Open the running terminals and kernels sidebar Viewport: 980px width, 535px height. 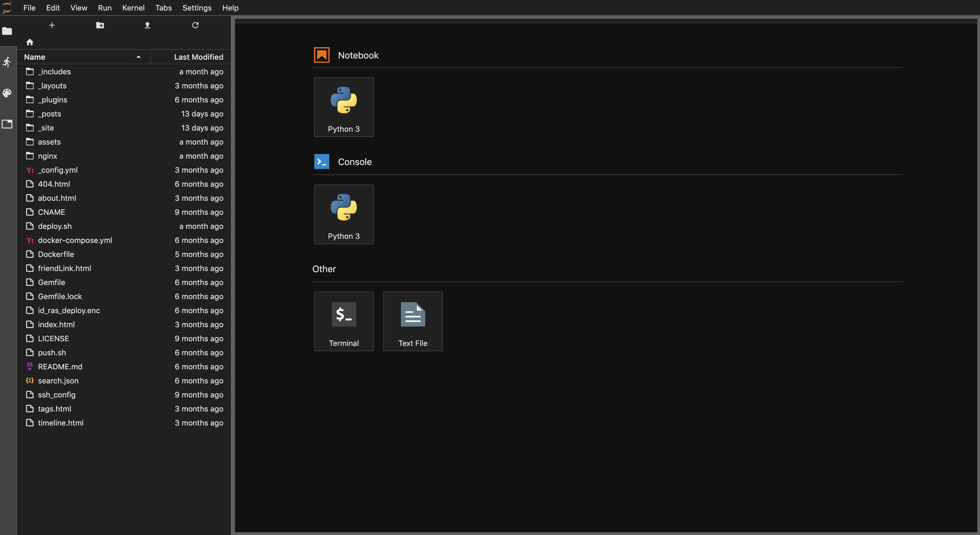point(7,62)
